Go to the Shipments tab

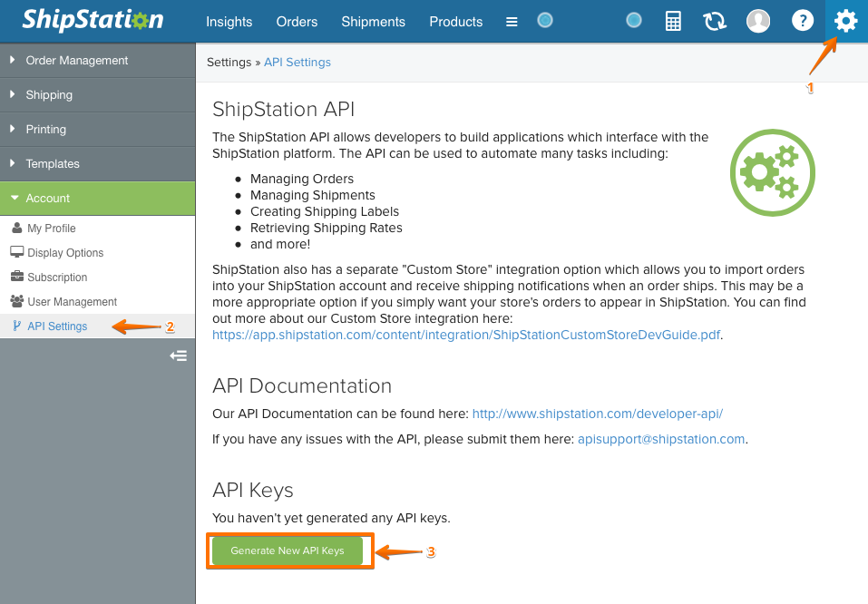(373, 22)
